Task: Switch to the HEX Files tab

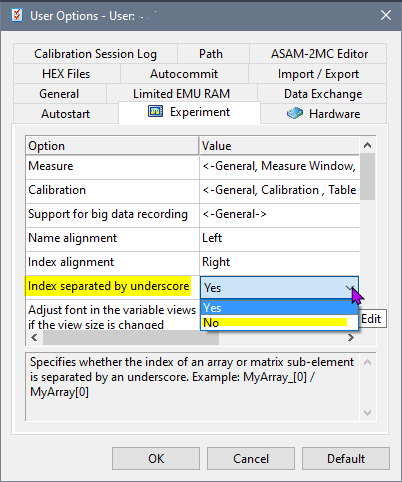Action: [67, 74]
